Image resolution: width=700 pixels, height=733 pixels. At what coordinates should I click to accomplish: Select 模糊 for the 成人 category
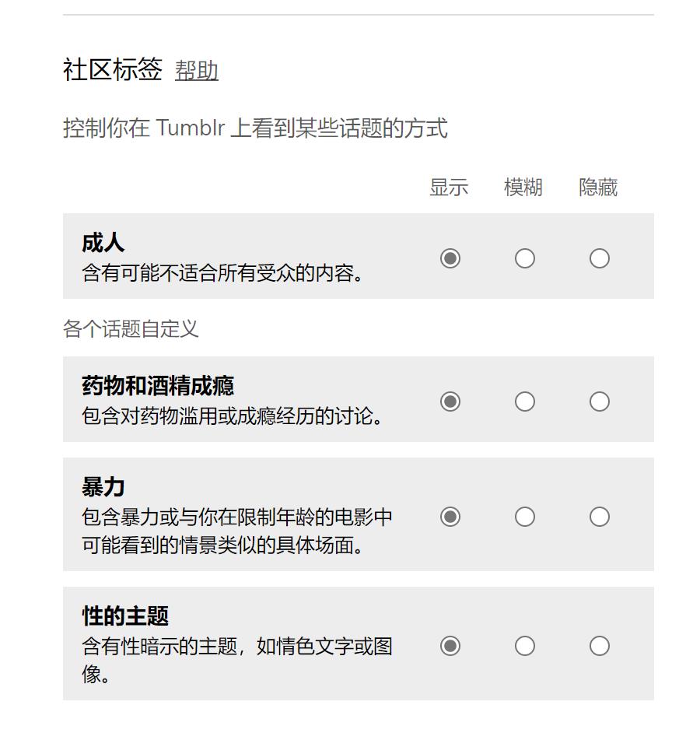click(524, 258)
